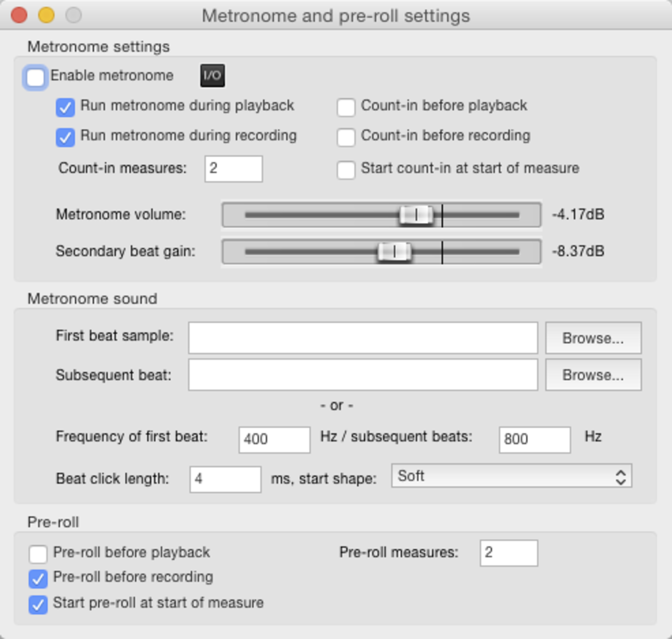Image resolution: width=672 pixels, height=639 pixels.
Task: Focus the Frequency of first beat field
Action: 275,439
